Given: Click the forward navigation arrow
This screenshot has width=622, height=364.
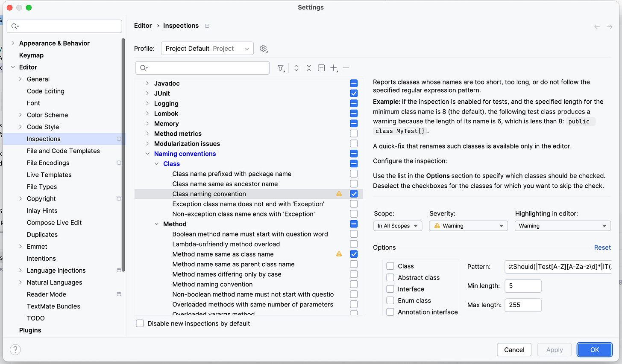Looking at the screenshot, I should pos(610,26).
